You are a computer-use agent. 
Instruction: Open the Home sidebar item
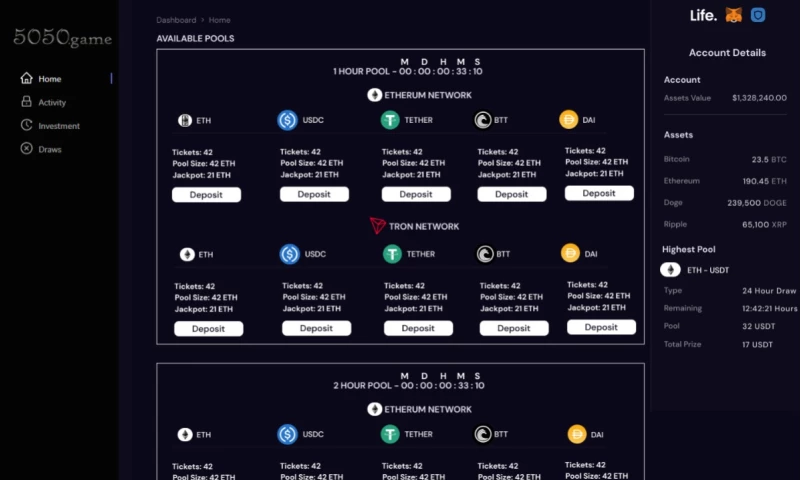pyautogui.click(x=50, y=78)
